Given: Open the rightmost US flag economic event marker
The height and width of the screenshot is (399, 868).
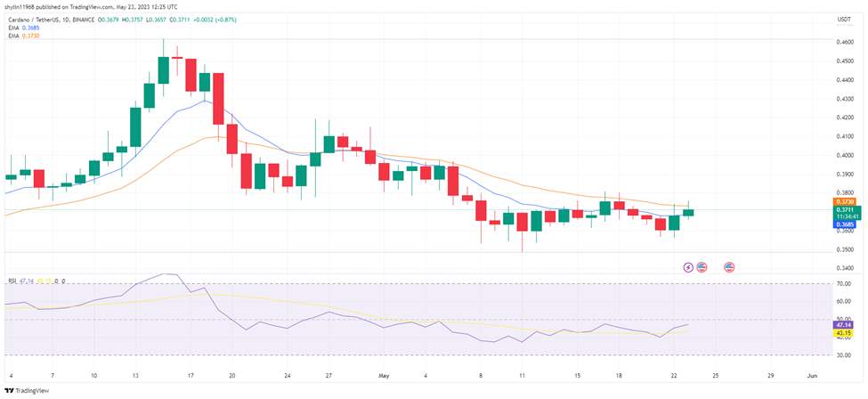Looking at the screenshot, I should tap(729, 268).
